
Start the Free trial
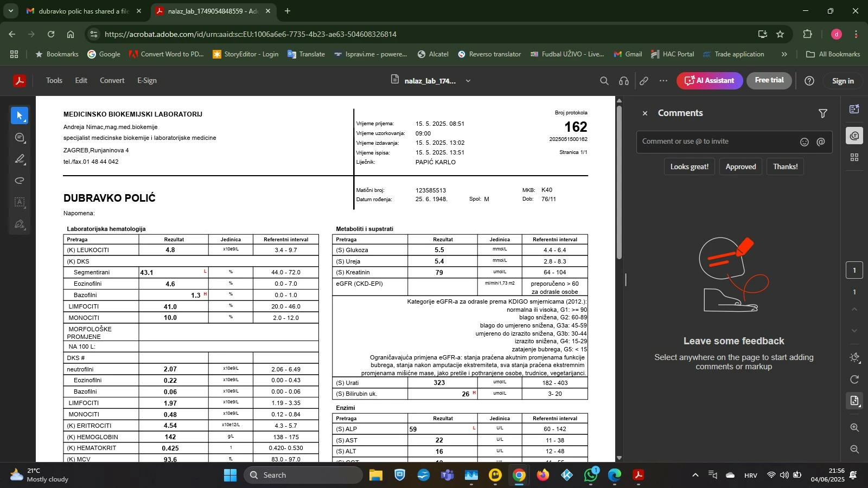[769, 80]
